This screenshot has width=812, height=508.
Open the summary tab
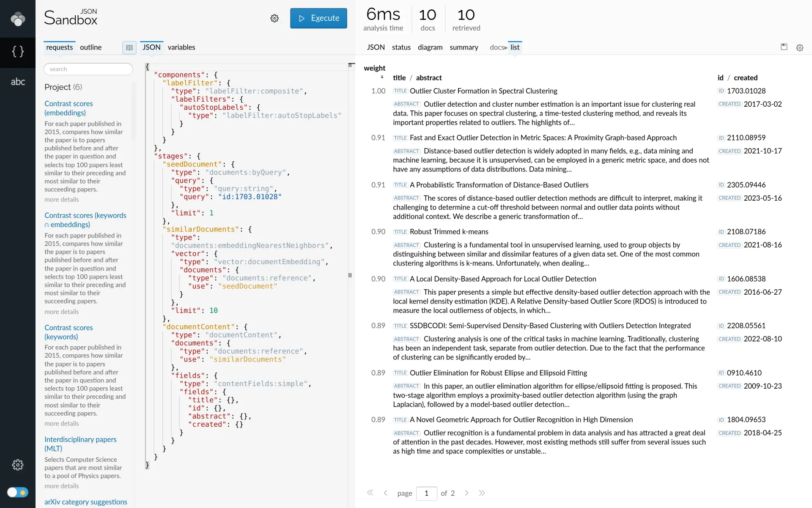click(x=464, y=47)
